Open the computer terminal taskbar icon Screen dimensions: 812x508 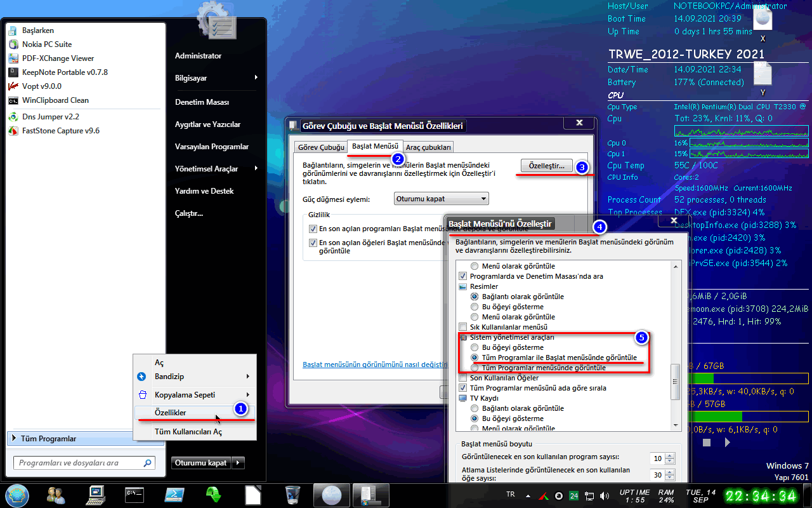tap(96, 495)
